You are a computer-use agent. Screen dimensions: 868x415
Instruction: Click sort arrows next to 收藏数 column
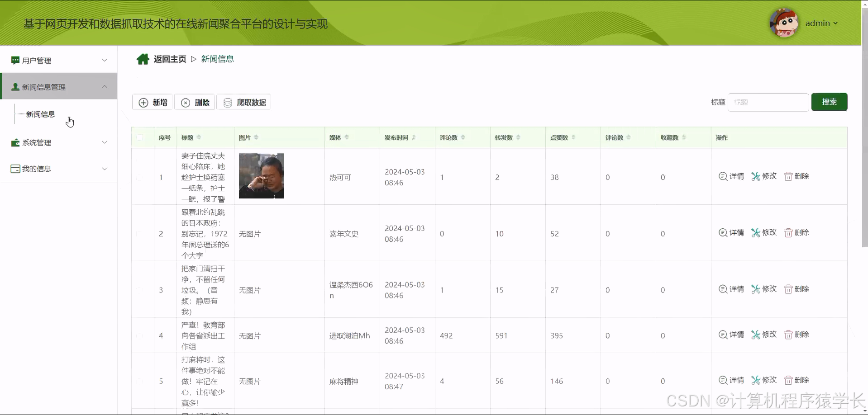click(684, 137)
